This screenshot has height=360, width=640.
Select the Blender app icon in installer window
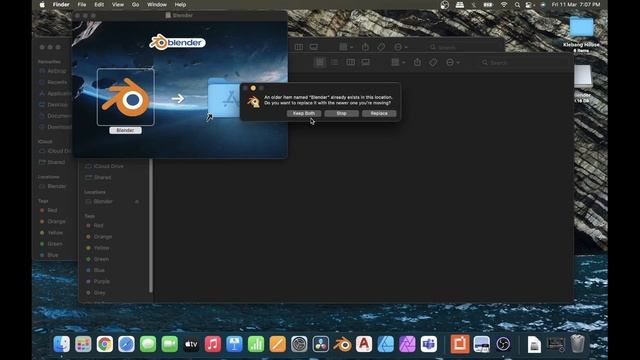[x=126, y=97]
